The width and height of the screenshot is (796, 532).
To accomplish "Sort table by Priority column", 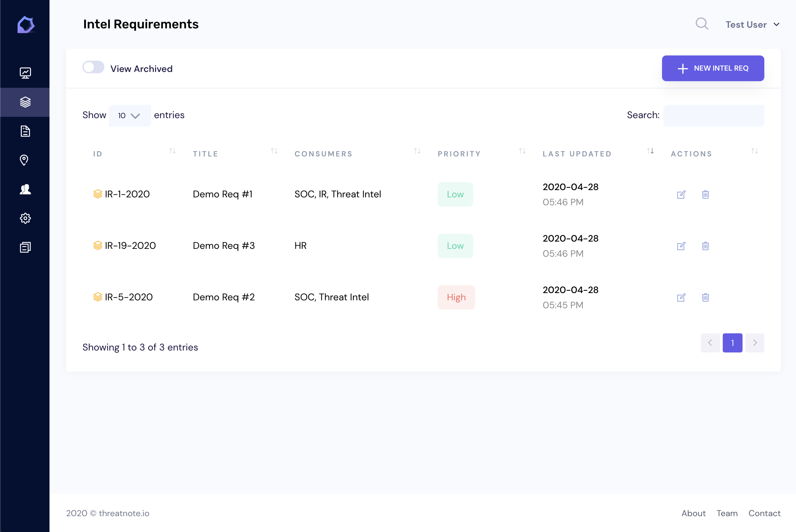I will click(459, 154).
